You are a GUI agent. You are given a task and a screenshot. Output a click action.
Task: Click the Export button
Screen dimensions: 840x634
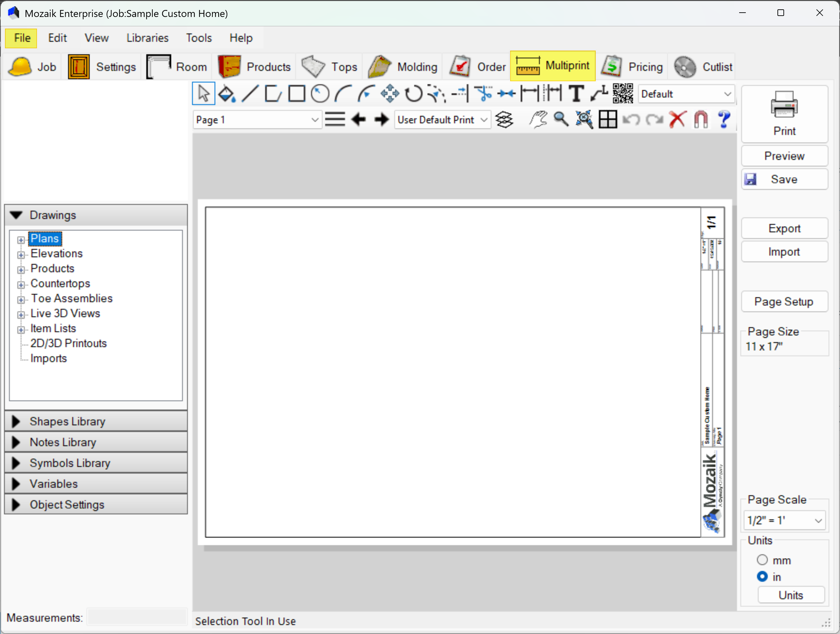tap(784, 229)
